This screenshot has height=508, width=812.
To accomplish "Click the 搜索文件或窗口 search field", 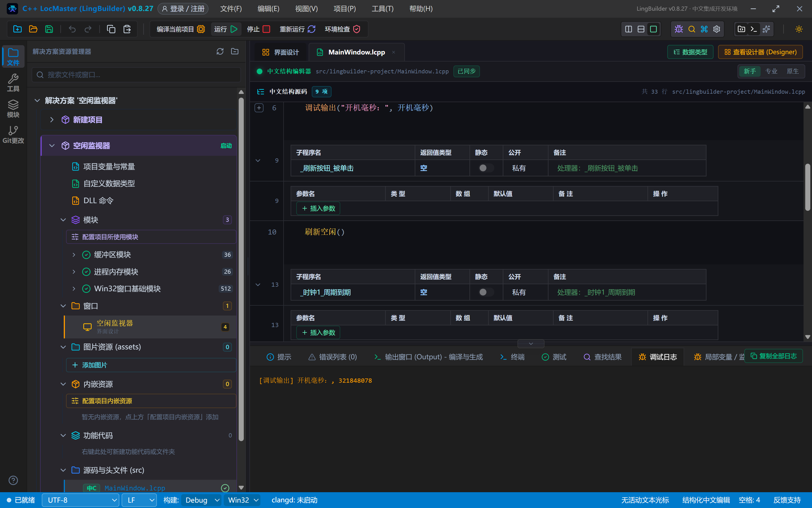I will (136, 75).
